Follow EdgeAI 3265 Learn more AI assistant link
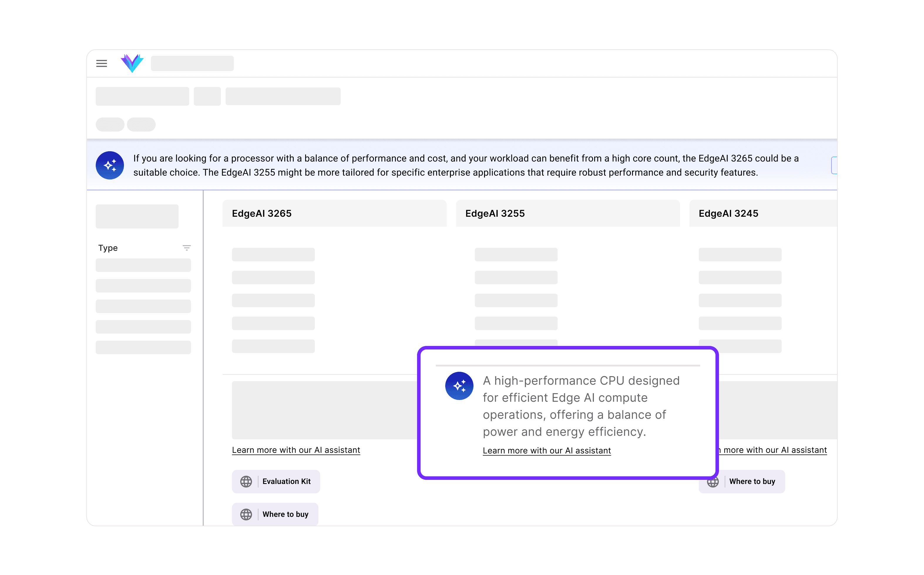The image size is (924, 575). point(296,450)
